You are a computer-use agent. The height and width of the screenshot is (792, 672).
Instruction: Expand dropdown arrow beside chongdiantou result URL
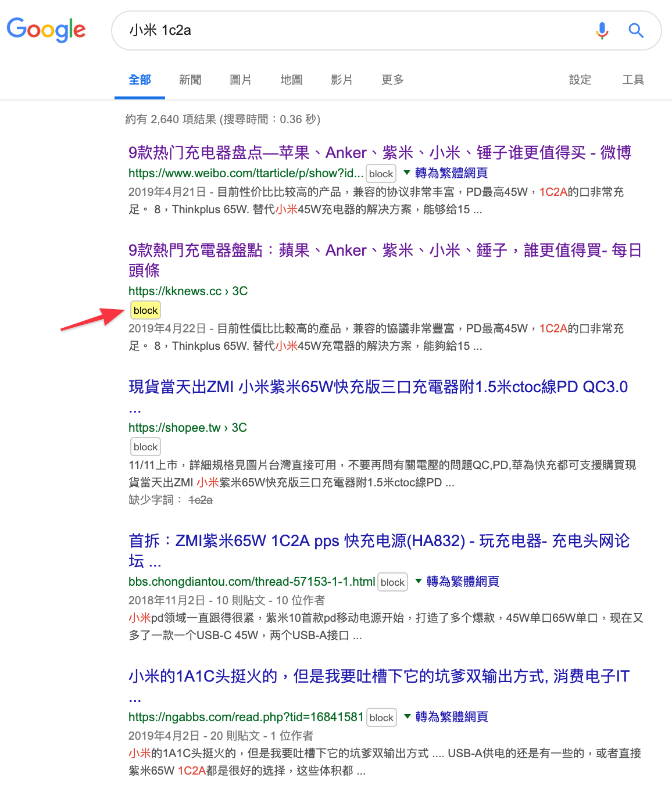point(419,581)
